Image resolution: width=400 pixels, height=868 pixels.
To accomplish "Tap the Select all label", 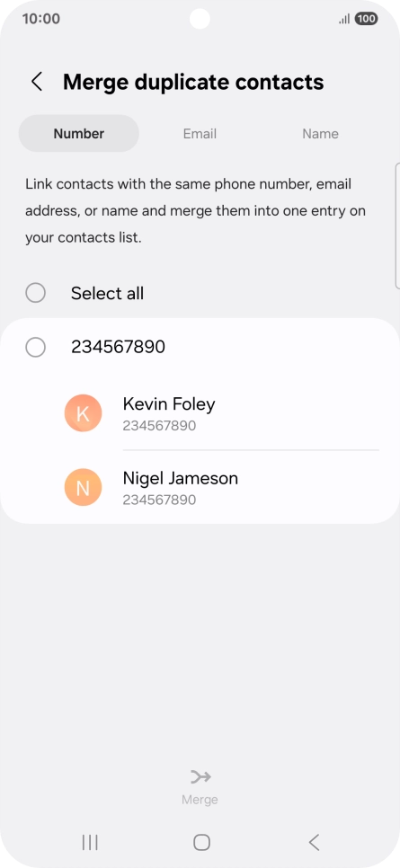I will (107, 293).
